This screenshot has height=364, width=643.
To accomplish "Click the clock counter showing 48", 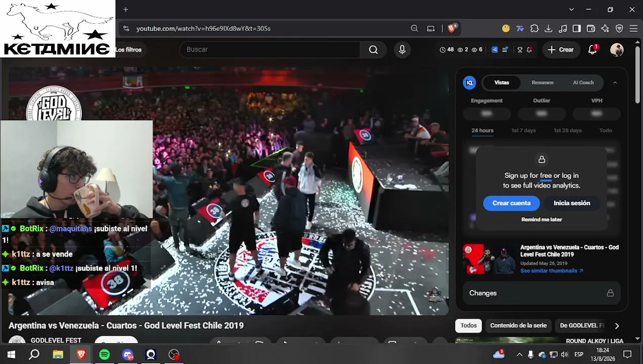I will (447, 50).
